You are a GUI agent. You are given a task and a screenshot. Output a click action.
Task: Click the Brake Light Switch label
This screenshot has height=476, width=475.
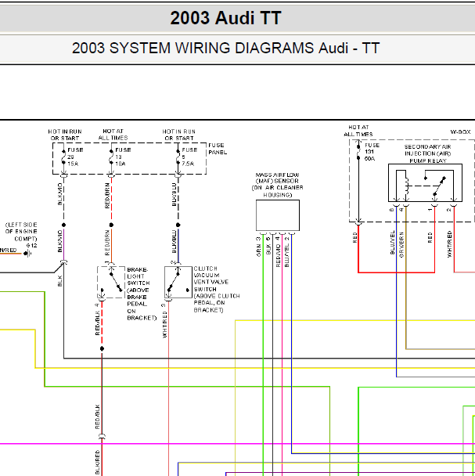coord(142,294)
